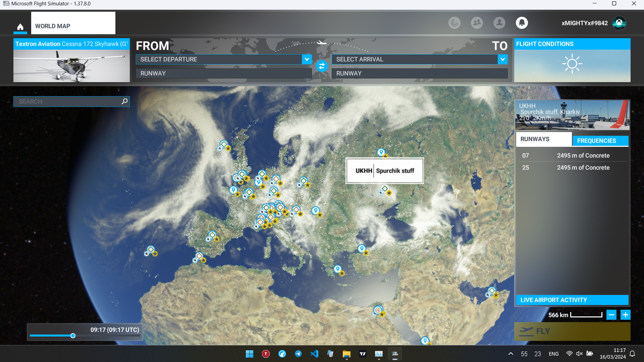Click the world map Search field
Viewport: 644px width, 362px height.
(67, 102)
